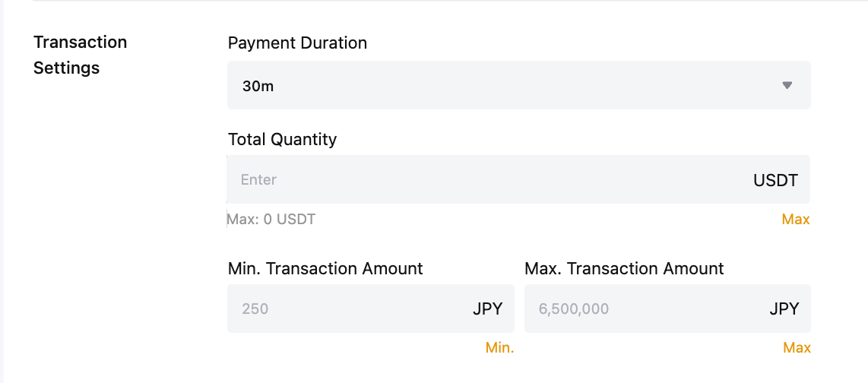
Task: Click the orange Min. link
Action: pos(499,348)
